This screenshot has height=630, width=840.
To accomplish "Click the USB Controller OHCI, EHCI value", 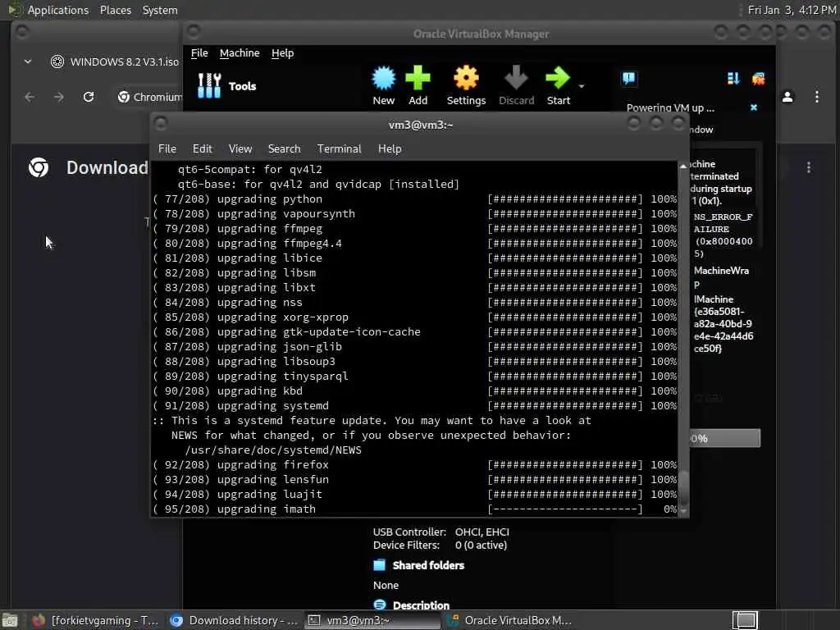I will point(482,532).
